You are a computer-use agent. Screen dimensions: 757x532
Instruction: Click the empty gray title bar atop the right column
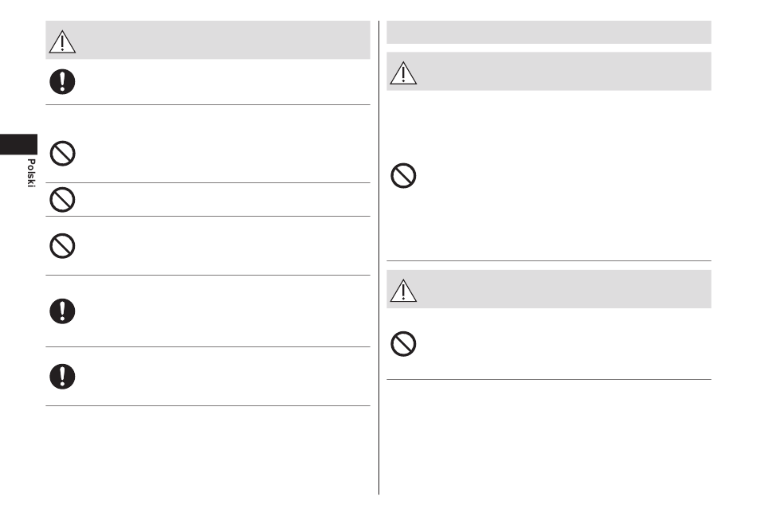(x=549, y=33)
